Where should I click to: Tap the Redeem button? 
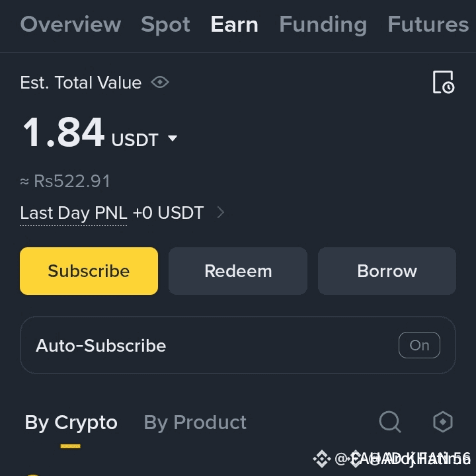click(x=238, y=271)
